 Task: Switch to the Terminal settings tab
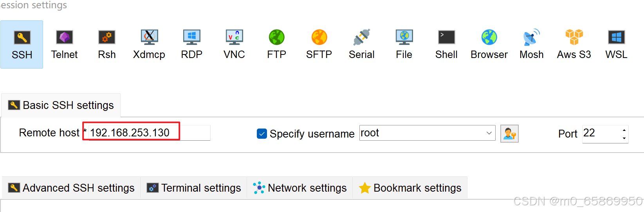[x=194, y=188]
